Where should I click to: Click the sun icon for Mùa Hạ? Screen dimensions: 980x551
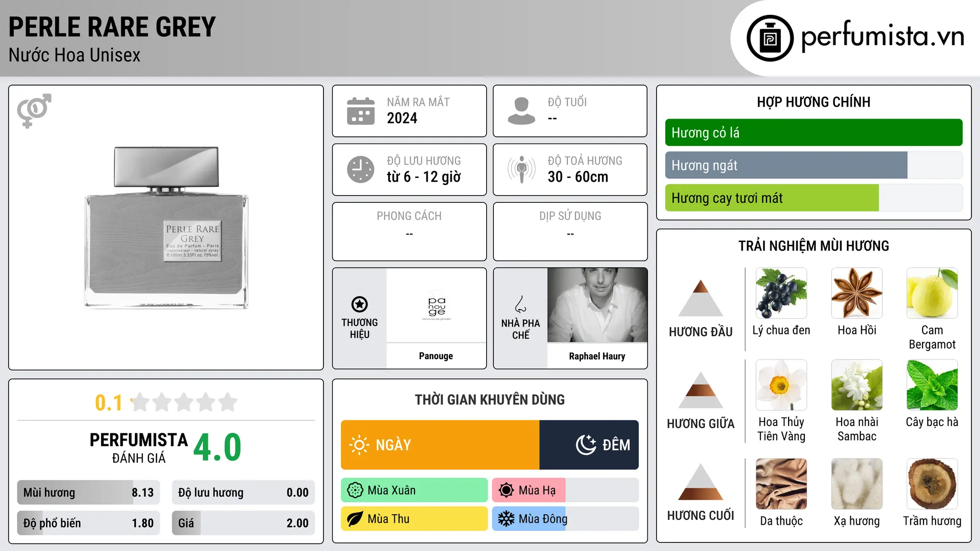(x=506, y=490)
